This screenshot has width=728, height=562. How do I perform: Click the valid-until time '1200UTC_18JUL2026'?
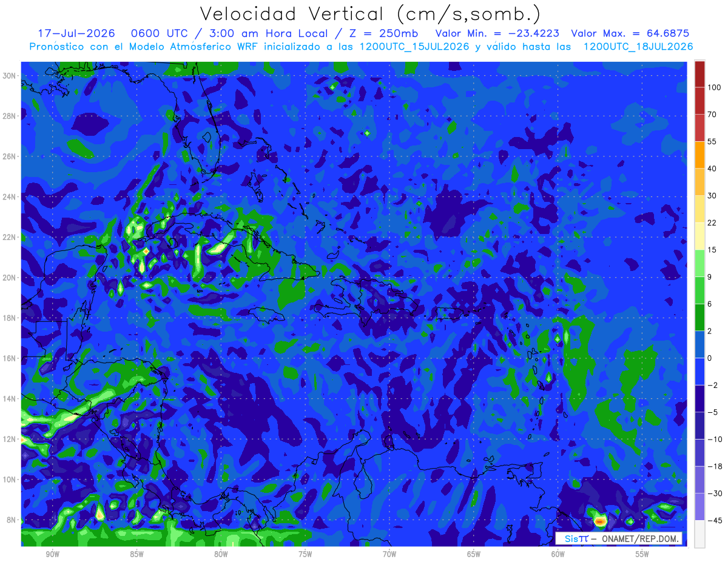pyautogui.click(x=638, y=47)
